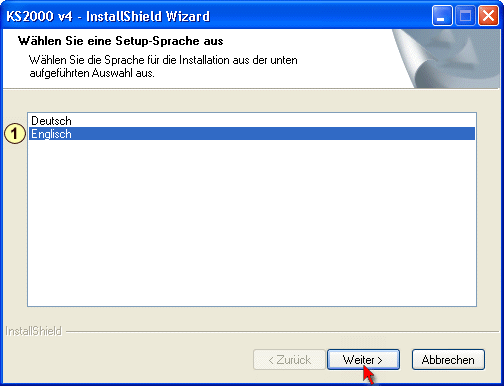The image size is (504, 386).
Task: Click the disabled Zurück button
Action: click(x=289, y=360)
